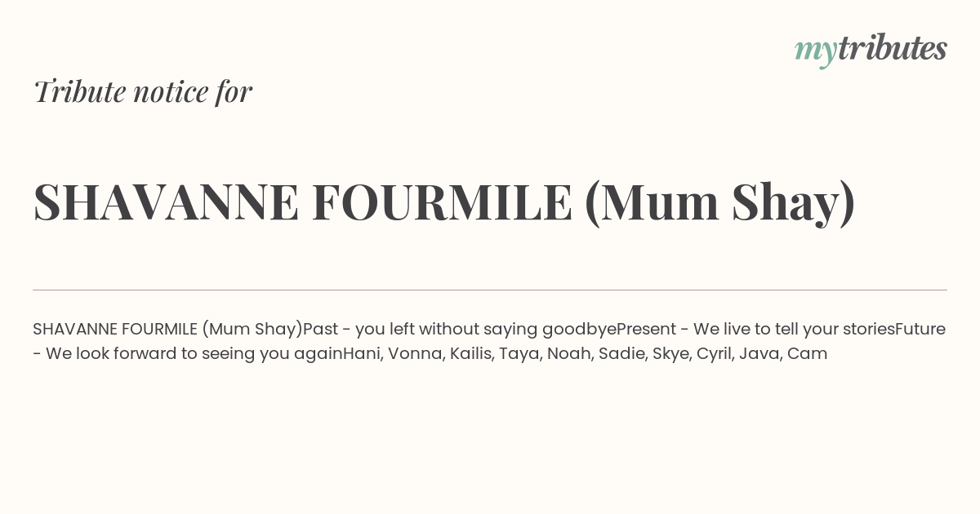Click the name Cam ending the tribute

point(807,354)
